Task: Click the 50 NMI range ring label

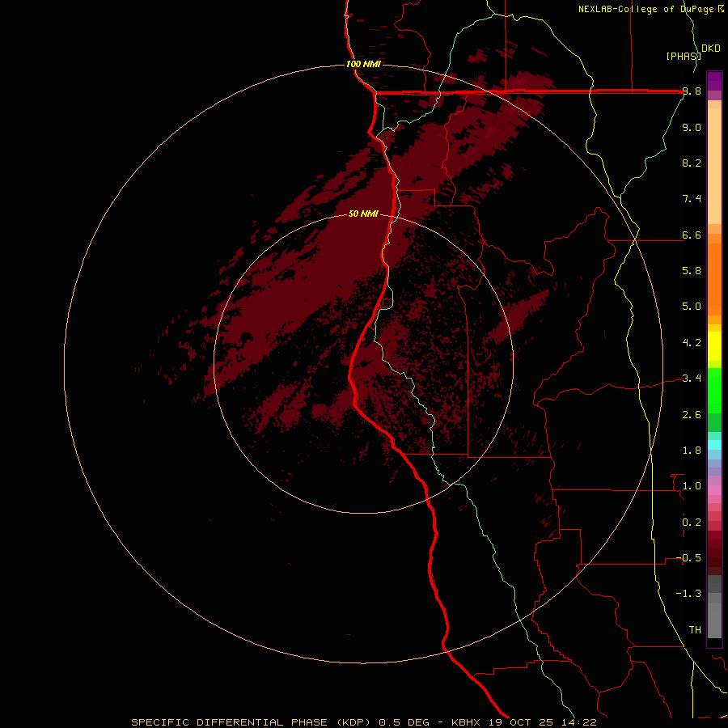Action: (x=363, y=214)
